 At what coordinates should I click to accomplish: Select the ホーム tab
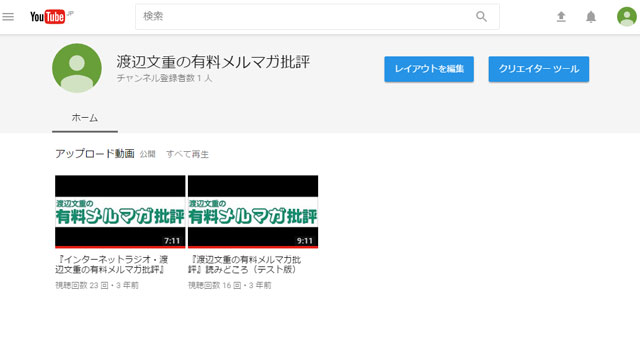click(x=85, y=118)
